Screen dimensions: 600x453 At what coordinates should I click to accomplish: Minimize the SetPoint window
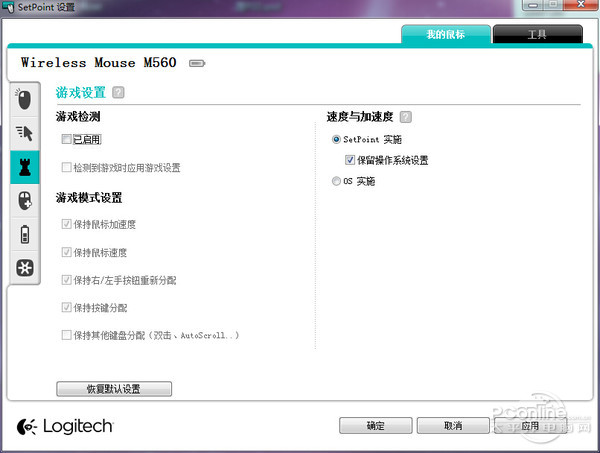click(x=533, y=5)
